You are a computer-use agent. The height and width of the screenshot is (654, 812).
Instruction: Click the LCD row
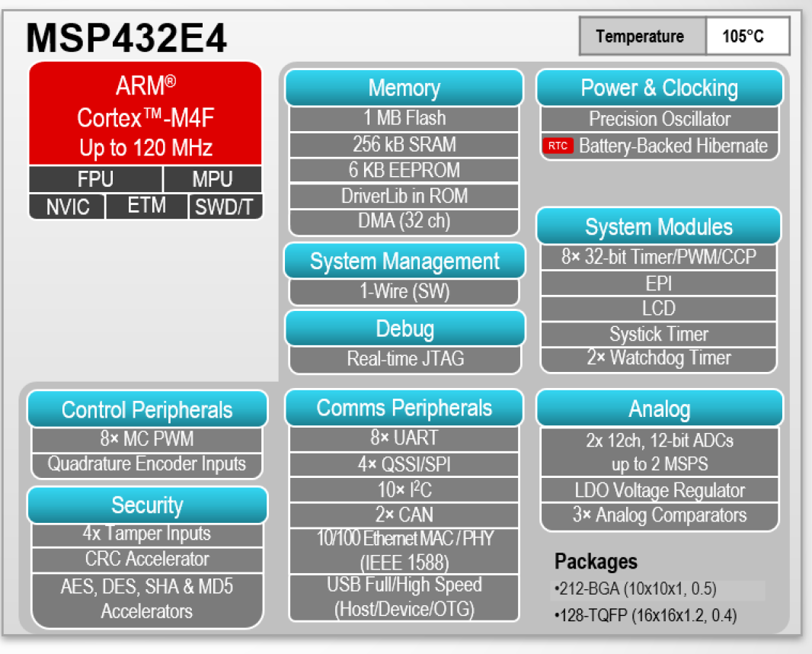[659, 309]
